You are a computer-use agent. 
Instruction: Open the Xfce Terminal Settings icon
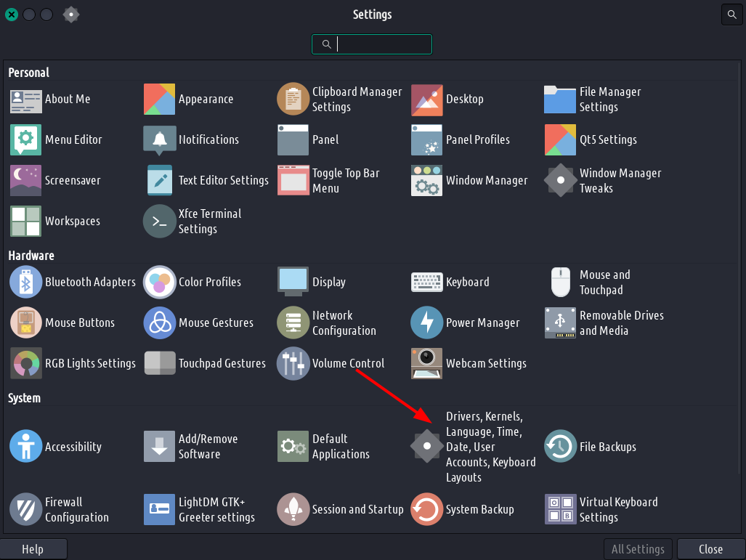[159, 222]
